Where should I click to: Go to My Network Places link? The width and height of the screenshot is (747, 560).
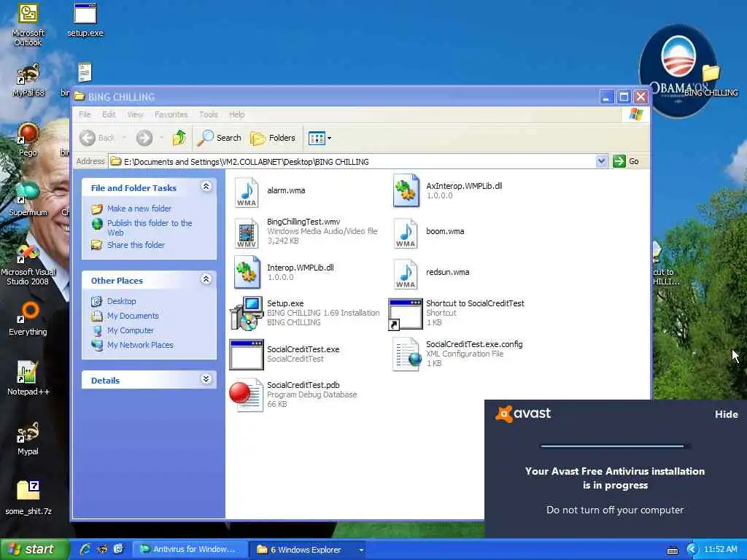[140, 345]
